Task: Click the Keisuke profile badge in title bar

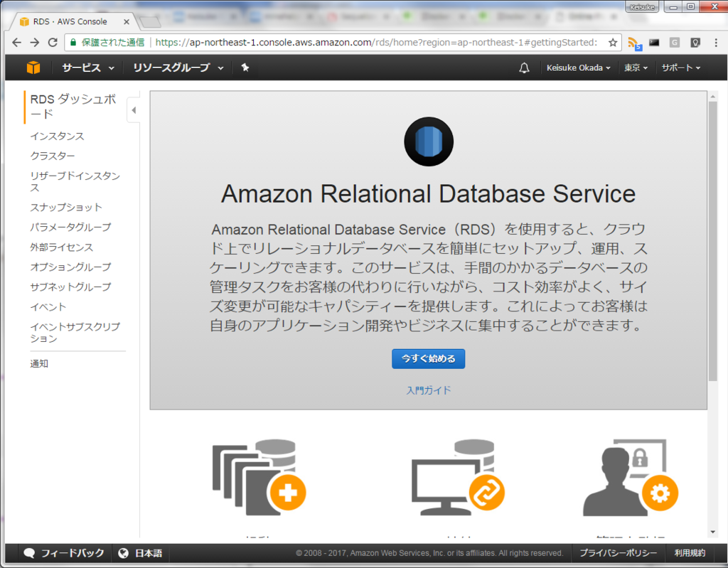Action: coord(642,7)
